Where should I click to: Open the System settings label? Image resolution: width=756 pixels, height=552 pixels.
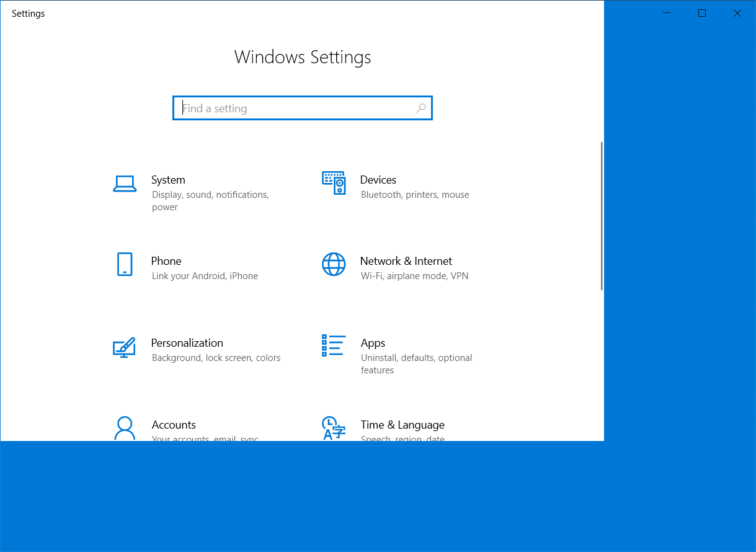[168, 180]
